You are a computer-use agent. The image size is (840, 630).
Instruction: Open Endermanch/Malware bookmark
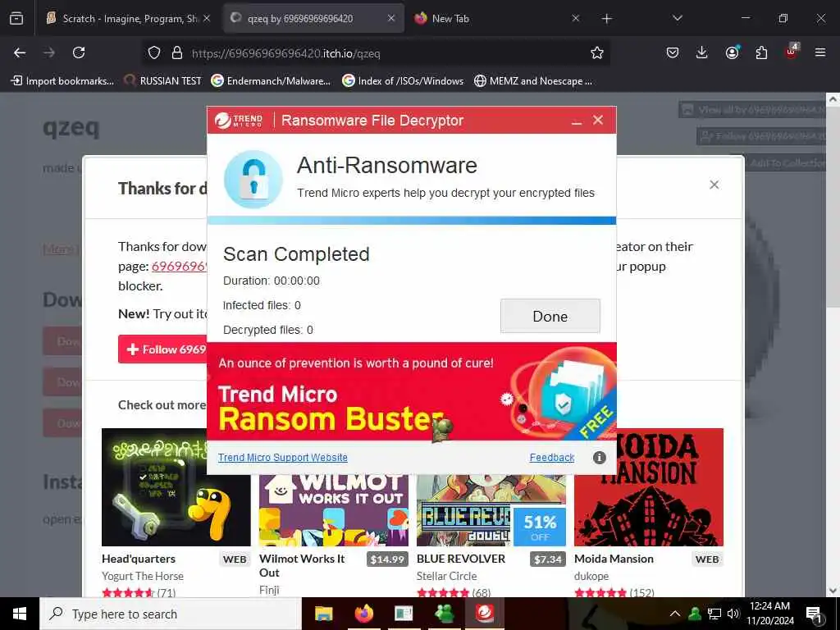(x=271, y=81)
